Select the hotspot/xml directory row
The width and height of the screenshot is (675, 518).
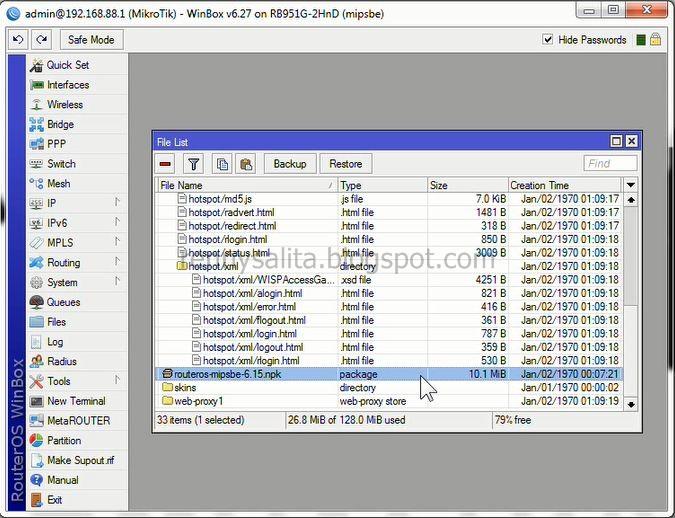point(389,266)
